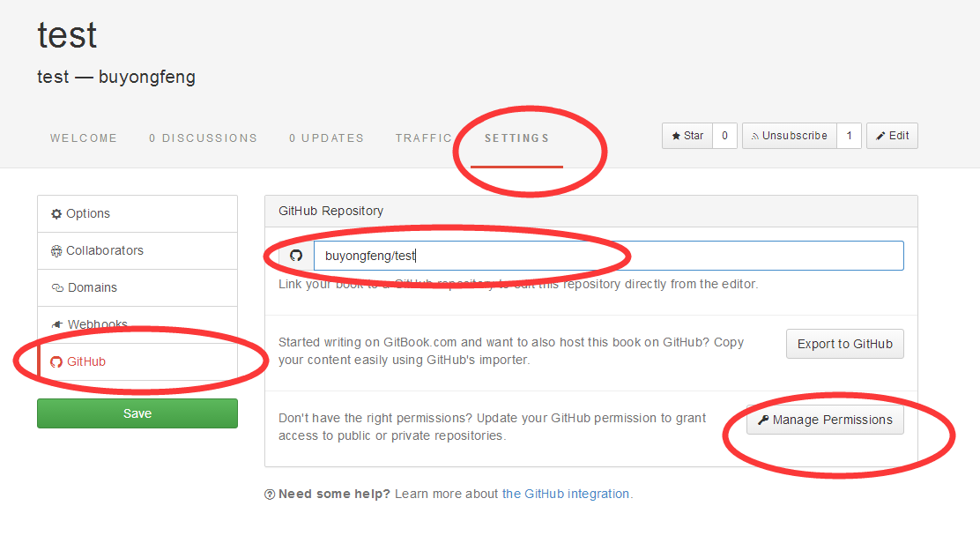Click the RSS icon on Unsubscribe button

[755, 136]
